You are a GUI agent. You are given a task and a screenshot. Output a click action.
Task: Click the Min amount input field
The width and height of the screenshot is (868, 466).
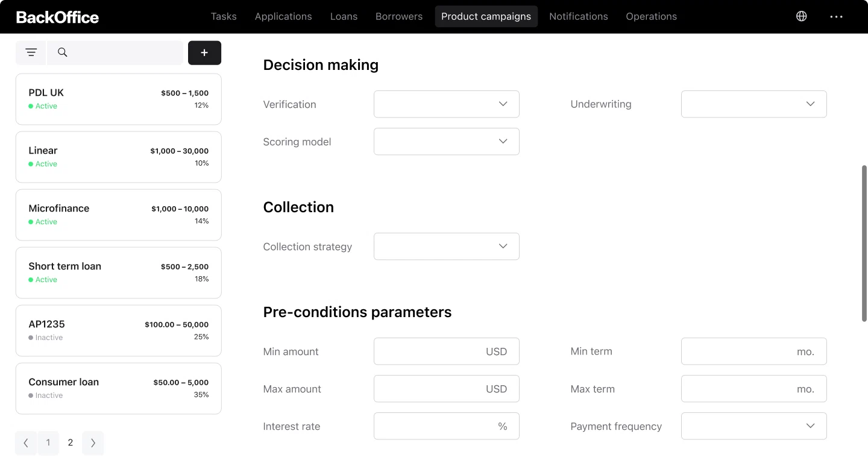[x=446, y=351]
